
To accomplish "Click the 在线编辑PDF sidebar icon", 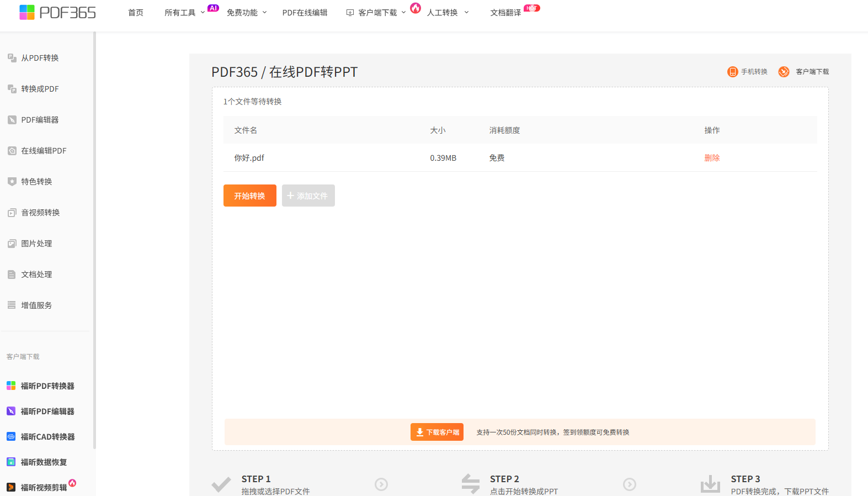I will coord(12,150).
